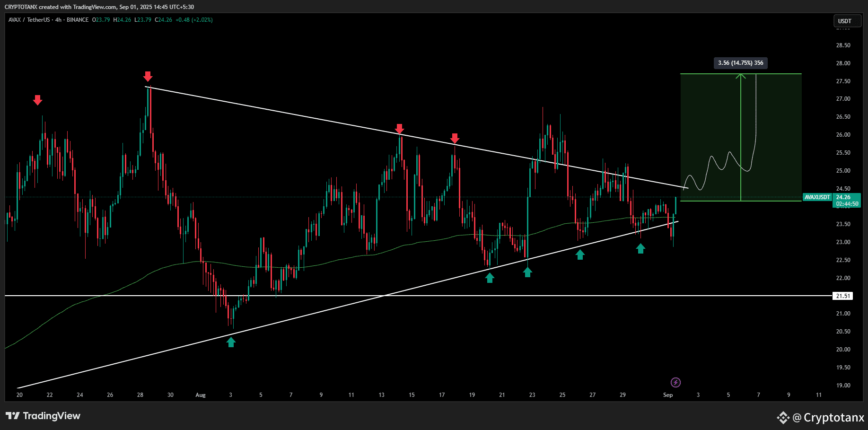Select the 3.56 (14.75%) measurement label
The height and width of the screenshot is (430, 868).
tap(740, 63)
